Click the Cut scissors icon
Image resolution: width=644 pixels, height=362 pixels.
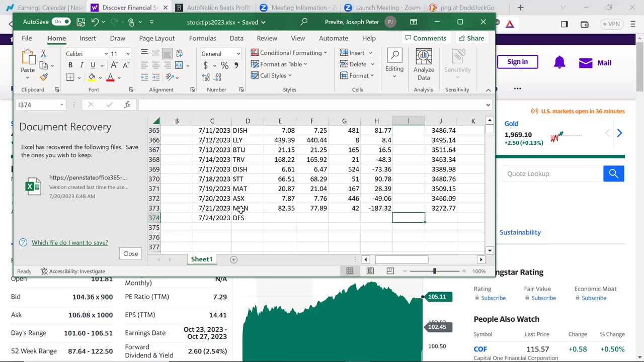coord(44,54)
